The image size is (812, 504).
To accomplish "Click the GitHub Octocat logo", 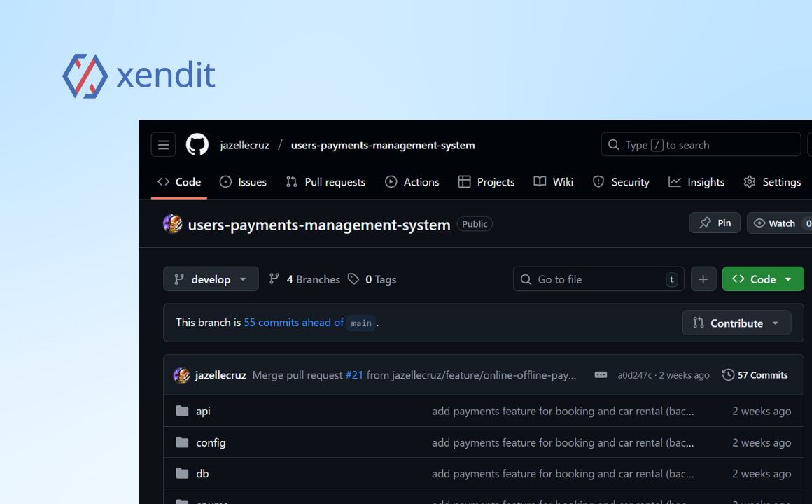I will [x=197, y=145].
